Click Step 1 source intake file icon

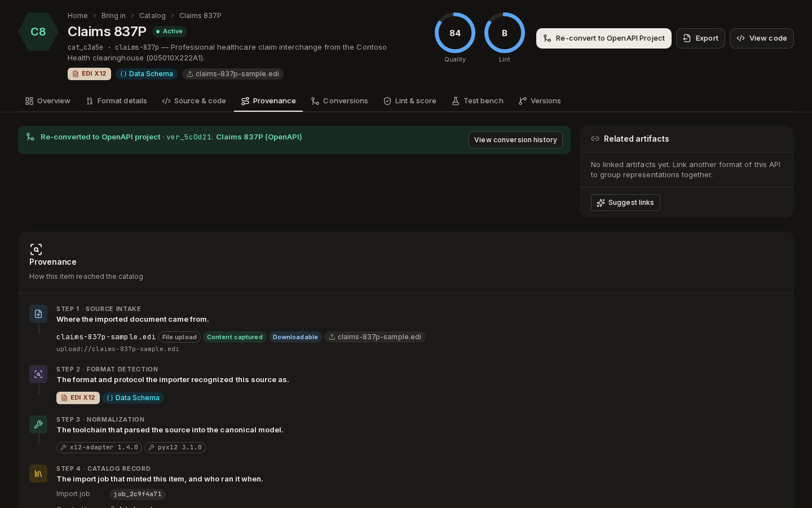point(38,314)
